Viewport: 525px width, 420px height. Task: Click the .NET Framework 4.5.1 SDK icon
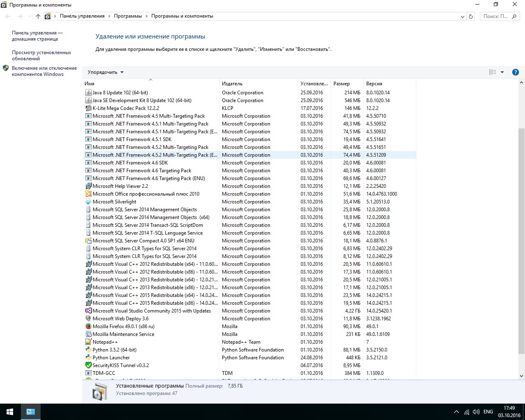[x=88, y=139]
